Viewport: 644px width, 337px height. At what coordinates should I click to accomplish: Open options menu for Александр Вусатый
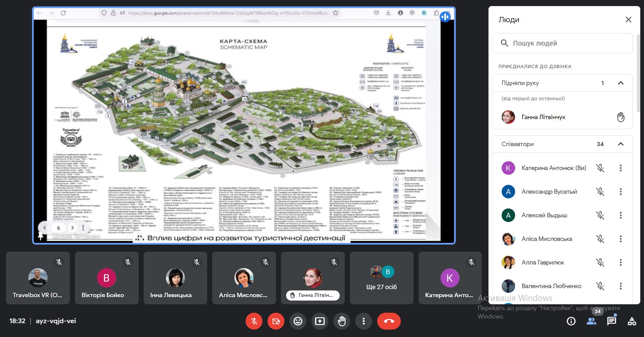(x=620, y=192)
